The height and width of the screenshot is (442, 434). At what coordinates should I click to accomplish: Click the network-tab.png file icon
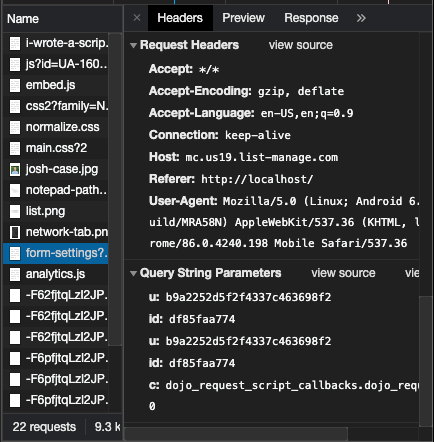(x=15, y=232)
